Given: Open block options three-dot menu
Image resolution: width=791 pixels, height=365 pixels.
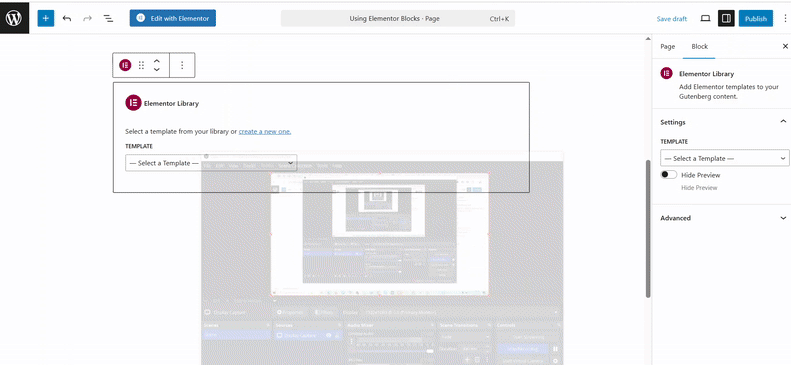Looking at the screenshot, I should point(182,65).
